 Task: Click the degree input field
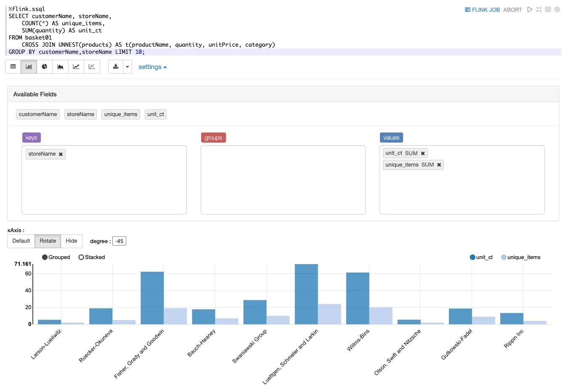[119, 241]
